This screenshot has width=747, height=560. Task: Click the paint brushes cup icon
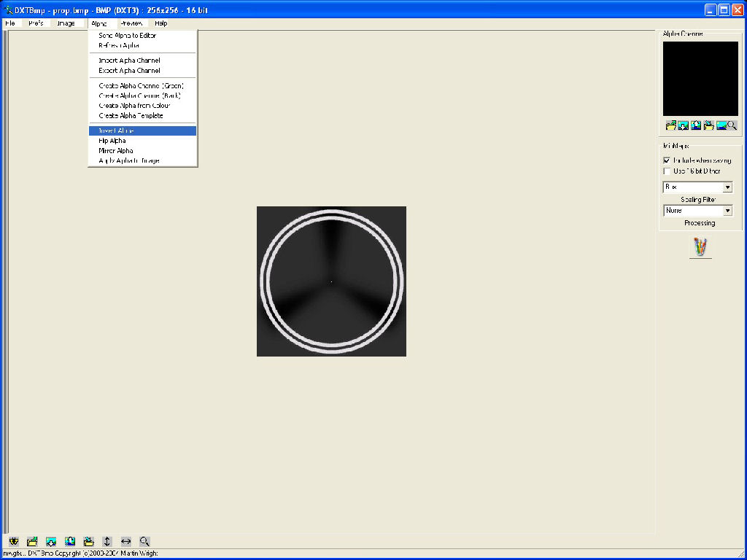[700, 248]
